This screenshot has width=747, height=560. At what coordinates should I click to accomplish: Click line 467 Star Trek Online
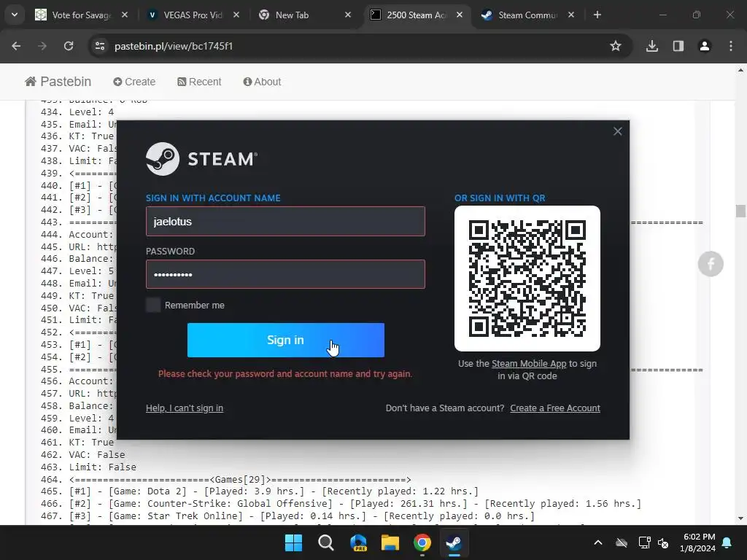click(301, 516)
